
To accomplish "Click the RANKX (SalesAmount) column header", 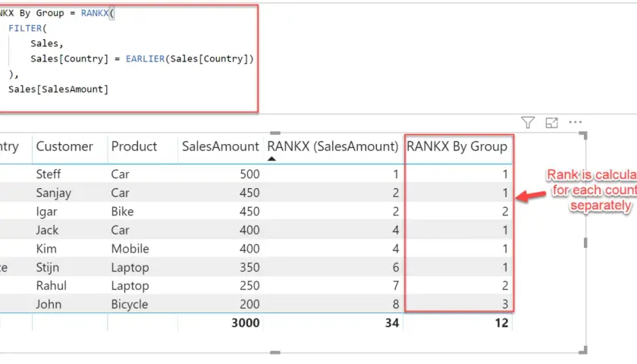I will [x=332, y=146].
